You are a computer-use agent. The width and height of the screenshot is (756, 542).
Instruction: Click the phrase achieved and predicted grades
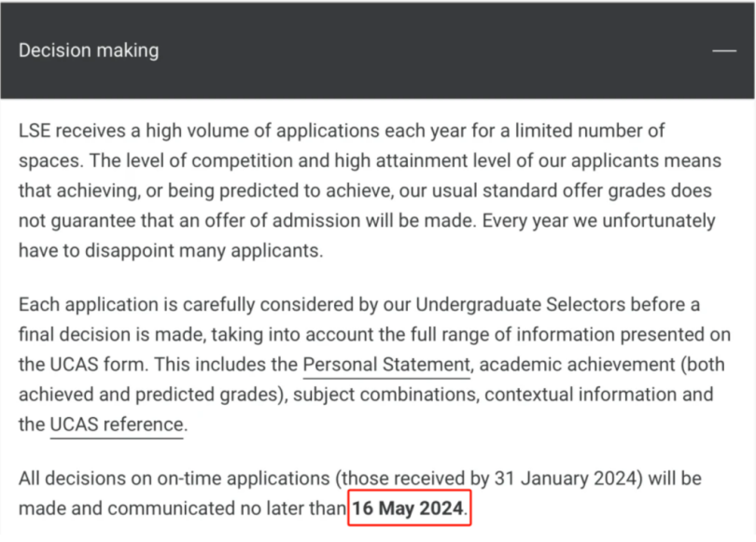click(x=148, y=395)
